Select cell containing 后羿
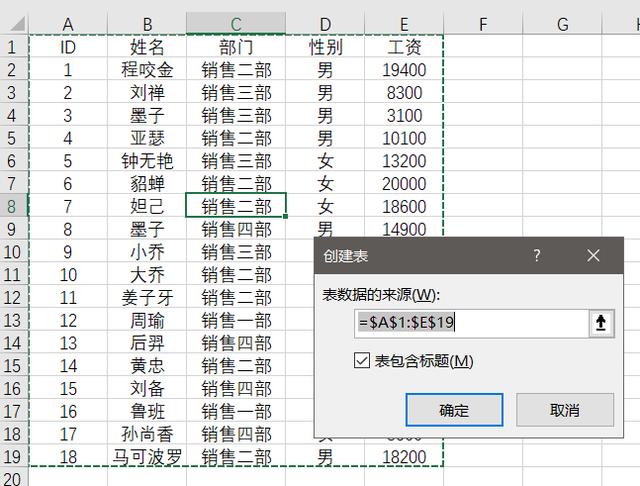Screen dimensions: 640x486 tap(147, 343)
